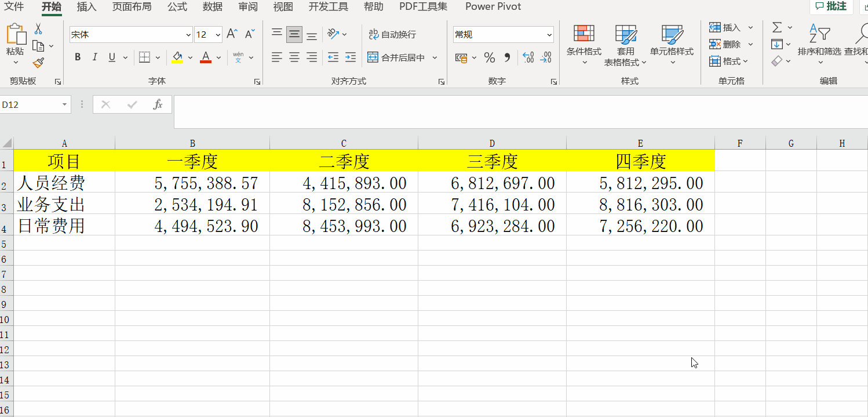868x417 pixels.
Task: Open 条件格式 conditional formatting
Action: click(584, 45)
